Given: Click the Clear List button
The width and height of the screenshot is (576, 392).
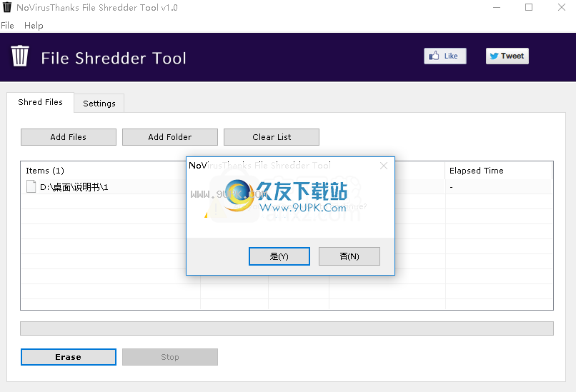Looking at the screenshot, I should coord(272,137).
